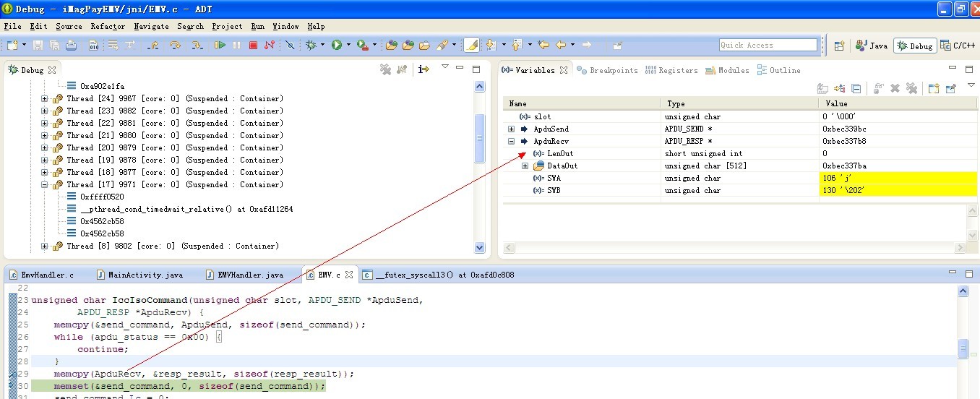The image size is (980, 399).
Task: Open the __futex_syscall3() editor tab
Action: (x=439, y=275)
